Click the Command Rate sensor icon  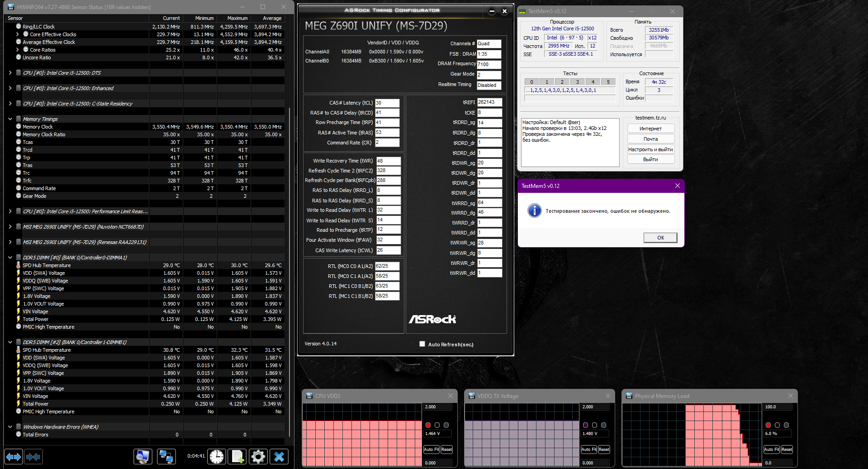(19, 188)
